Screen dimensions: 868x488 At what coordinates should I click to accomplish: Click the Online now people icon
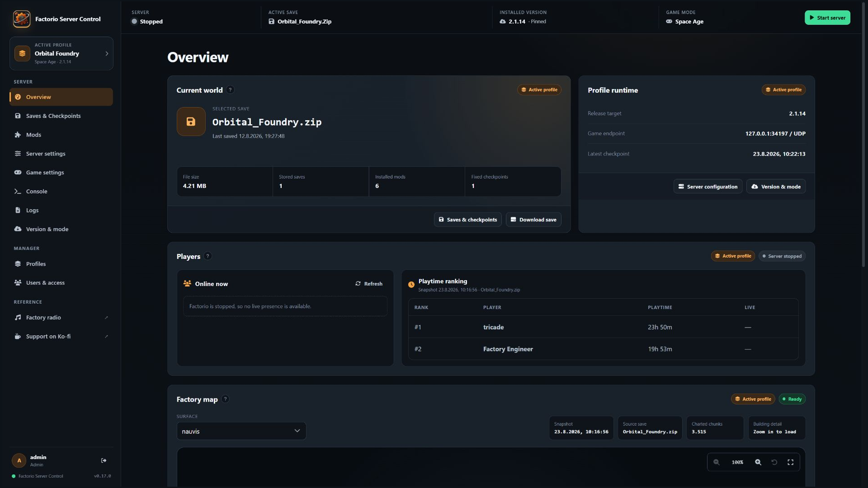187,284
